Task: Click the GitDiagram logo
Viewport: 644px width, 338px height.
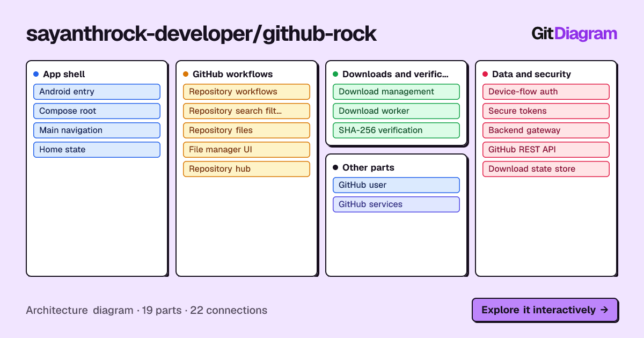Action: pyautogui.click(x=574, y=34)
